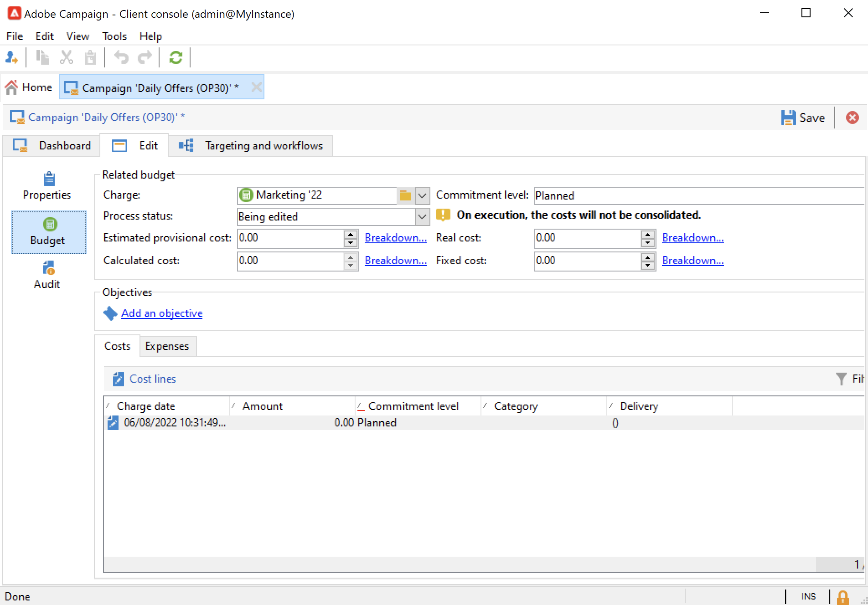
Task: Click the Fixed cost field
Action: (587, 261)
